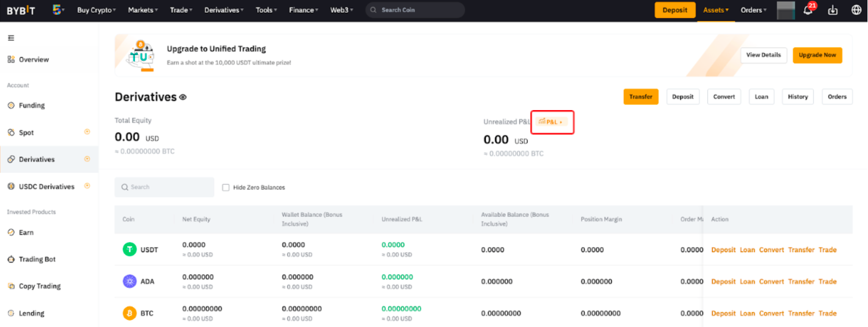Click the Deposit button beside Transfer

pyautogui.click(x=683, y=97)
